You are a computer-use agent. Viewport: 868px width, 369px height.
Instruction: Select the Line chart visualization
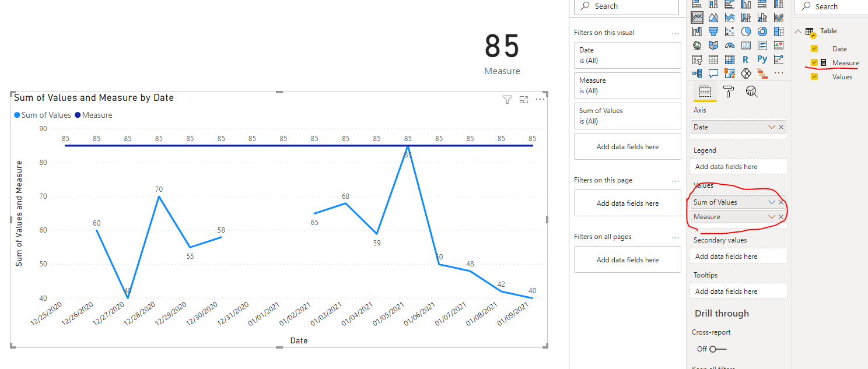point(697,17)
